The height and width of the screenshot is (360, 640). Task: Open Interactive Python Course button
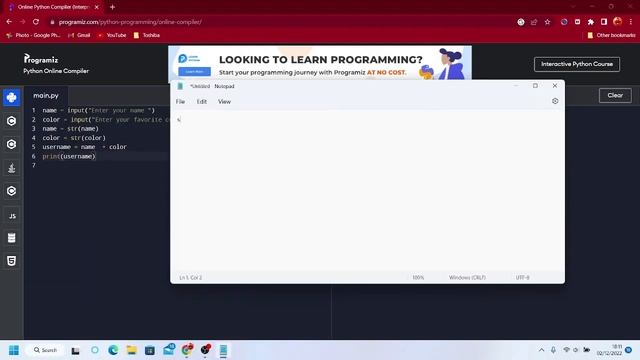point(577,64)
